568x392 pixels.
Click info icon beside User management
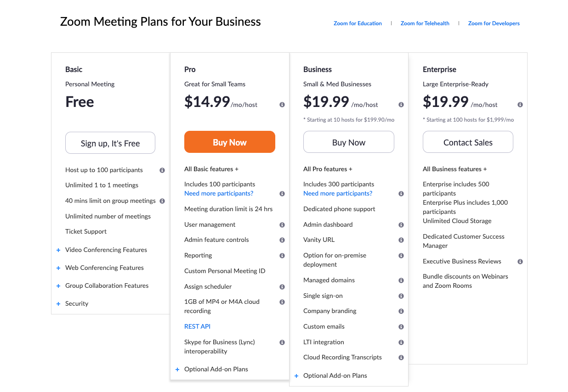[282, 225]
